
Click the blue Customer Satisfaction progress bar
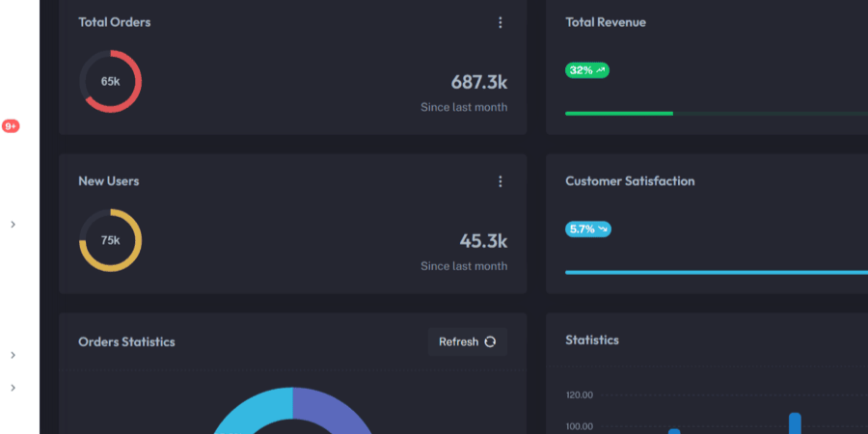pyautogui.click(x=717, y=272)
